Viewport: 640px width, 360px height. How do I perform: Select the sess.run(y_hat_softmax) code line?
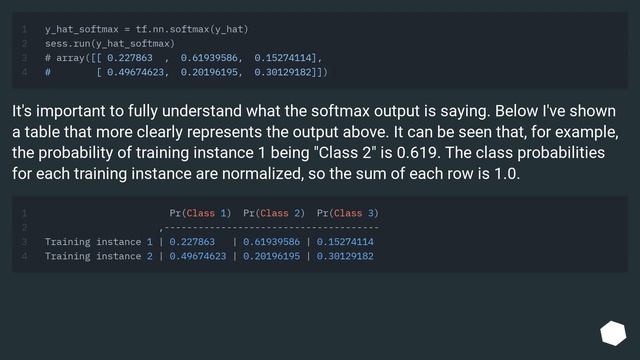click(x=110, y=44)
